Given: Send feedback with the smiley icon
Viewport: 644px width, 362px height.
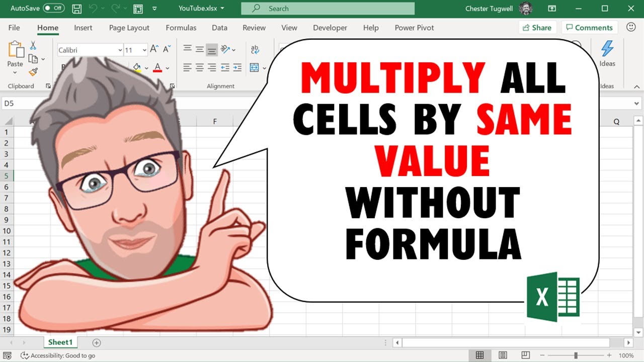Looking at the screenshot, I should (x=631, y=27).
